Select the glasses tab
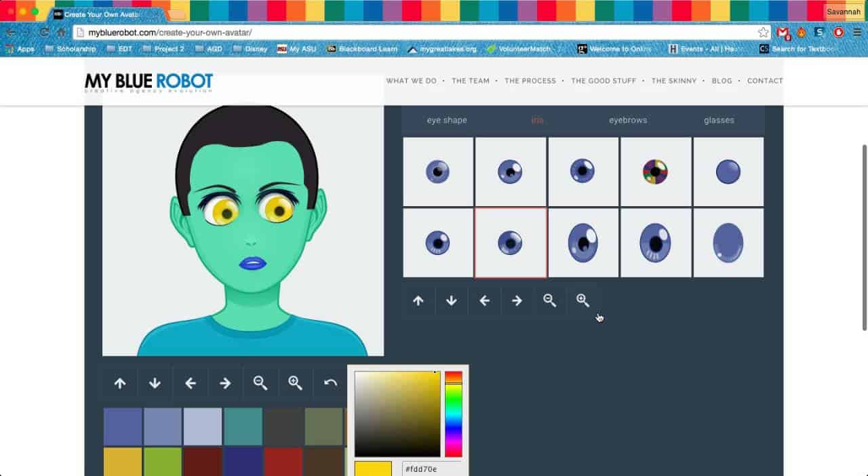Viewport: 868px width, 476px height. (719, 120)
